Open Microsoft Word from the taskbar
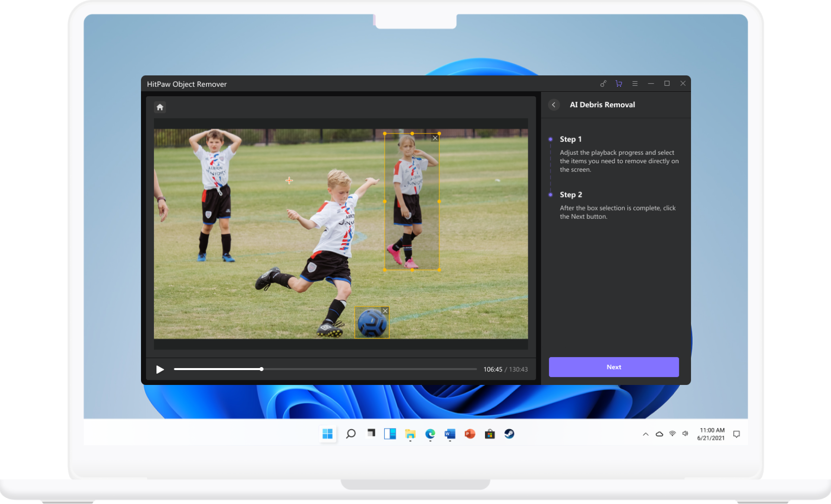The height and width of the screenshot is (504, 831). coord(450,434)
